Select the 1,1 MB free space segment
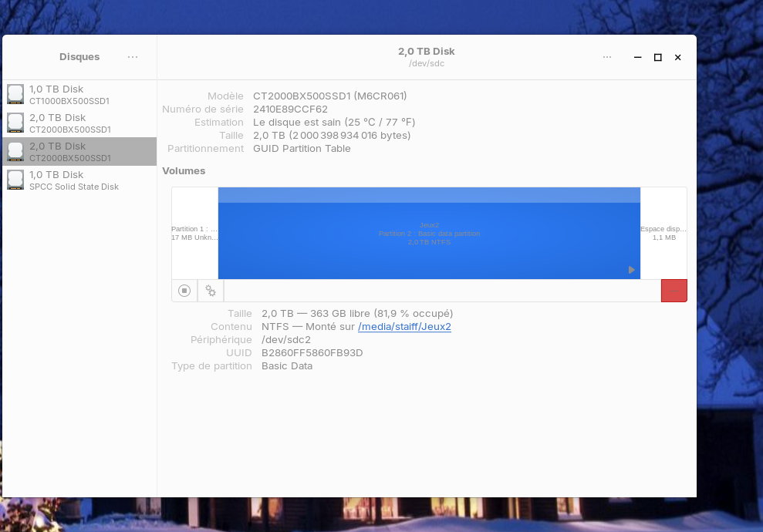Screen dimensions: 763x532 663,233
